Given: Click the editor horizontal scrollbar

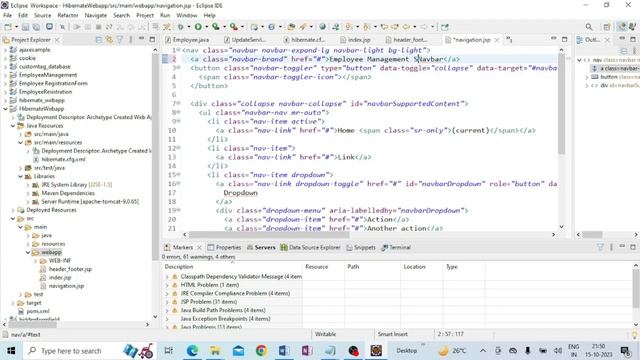Looking at the screenshot, I should tap(269, 235).
